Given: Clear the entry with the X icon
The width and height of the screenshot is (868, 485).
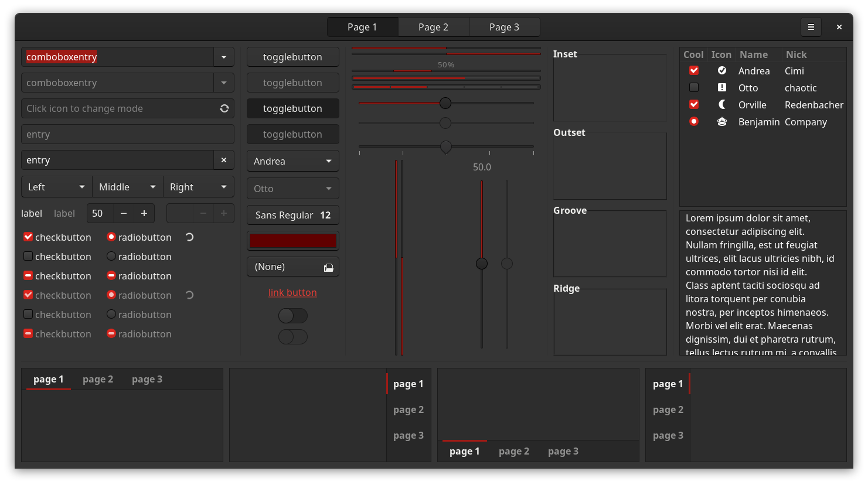Looking at the screenshot, I should point(224,160).
